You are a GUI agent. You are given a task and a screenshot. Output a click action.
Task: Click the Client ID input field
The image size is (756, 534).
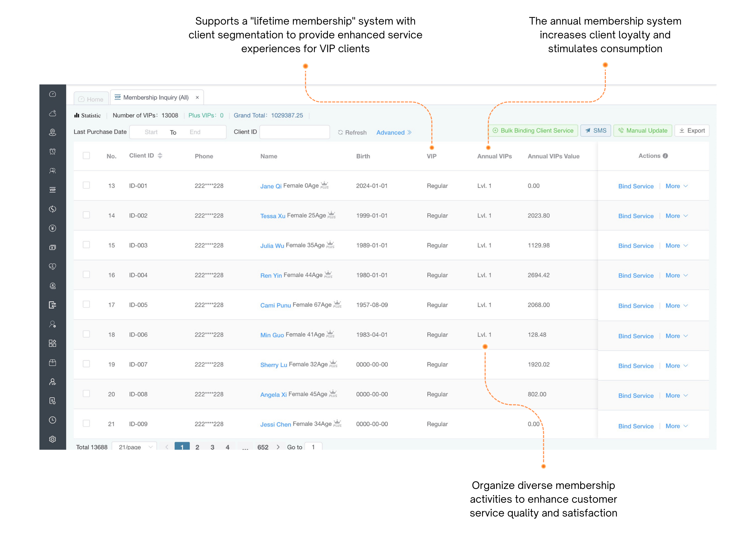(294, 132)
